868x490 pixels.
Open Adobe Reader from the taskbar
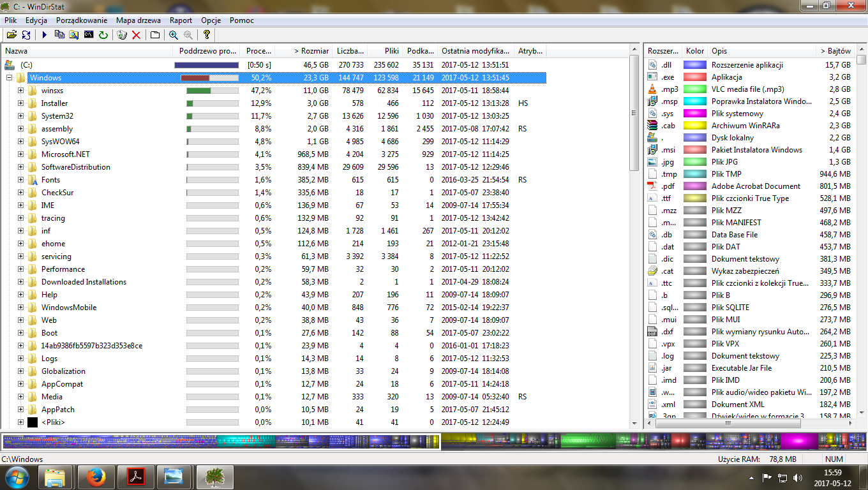tap(136, 477)
